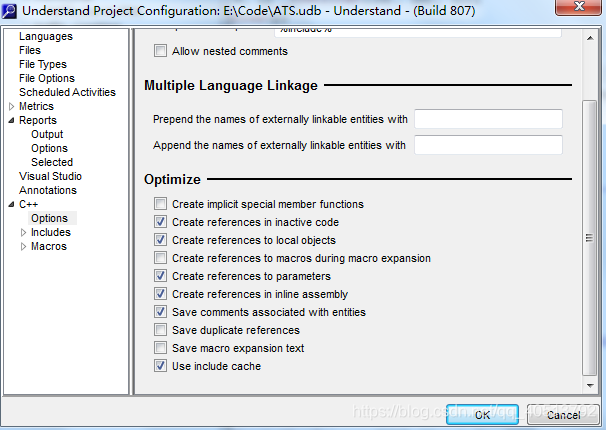Click the vertical scrollbar thumb
This screenshot has height=430, width=606.
589,238
